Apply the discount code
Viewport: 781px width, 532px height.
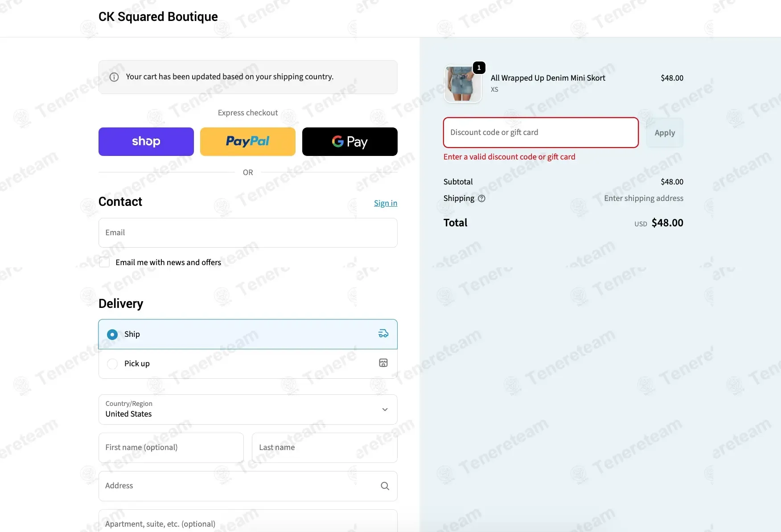coord(664,133)
